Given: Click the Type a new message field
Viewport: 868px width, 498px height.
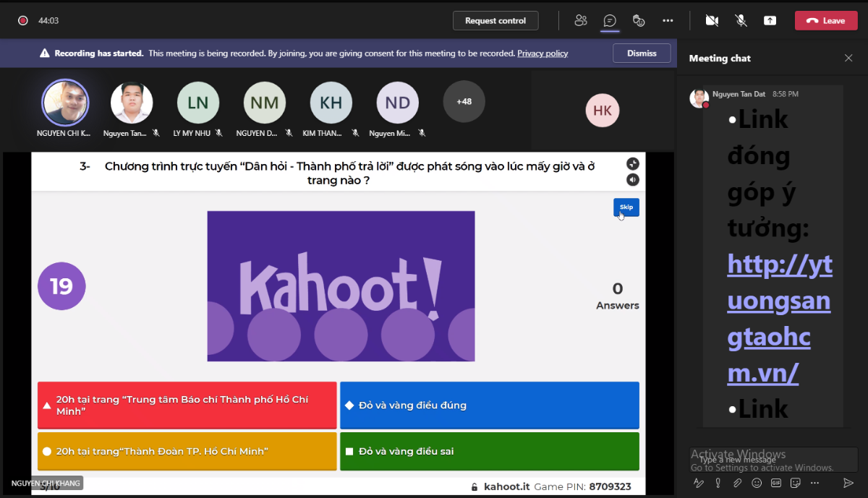Looking at the screenshot, I should tap(774, 459).
